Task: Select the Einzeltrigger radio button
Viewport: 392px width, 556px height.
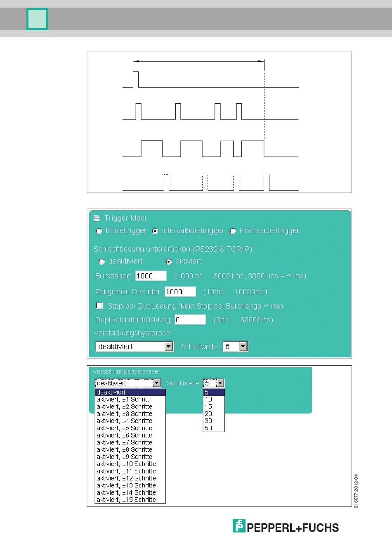Action: click(x=99, y=231)
